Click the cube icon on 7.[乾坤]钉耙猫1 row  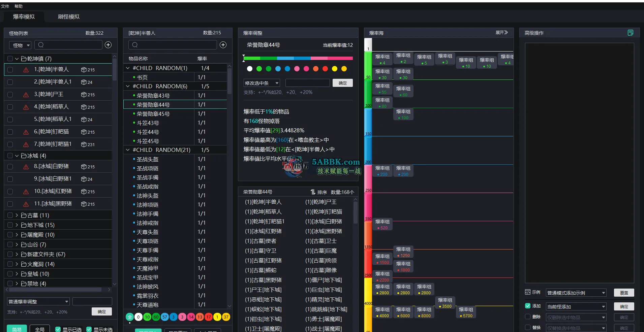(84, 144)
